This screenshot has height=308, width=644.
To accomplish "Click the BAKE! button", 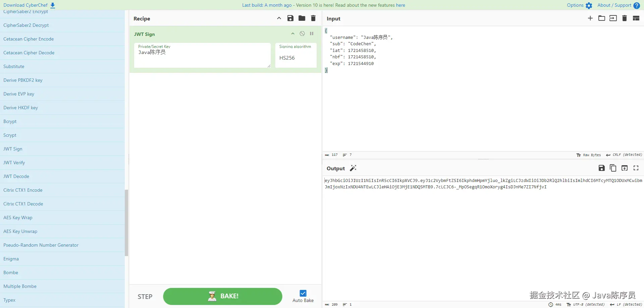I will pyautogui.click(x=223, y=296).
